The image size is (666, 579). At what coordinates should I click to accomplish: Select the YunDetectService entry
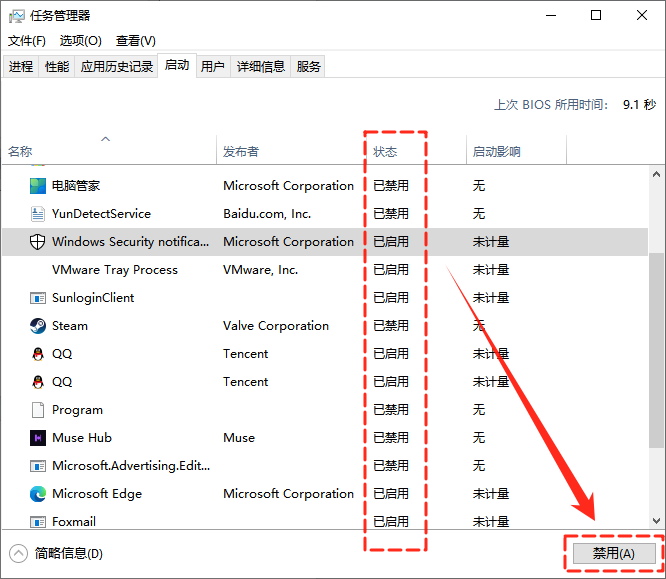101,214
